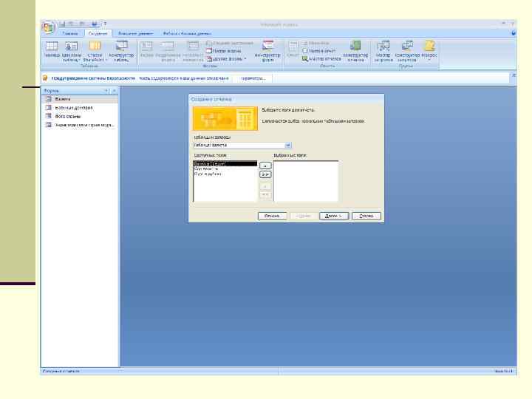This screenshot has width=532, height=399.
Task: Open the Работа с базами данных tab
Action: (187, 33)
